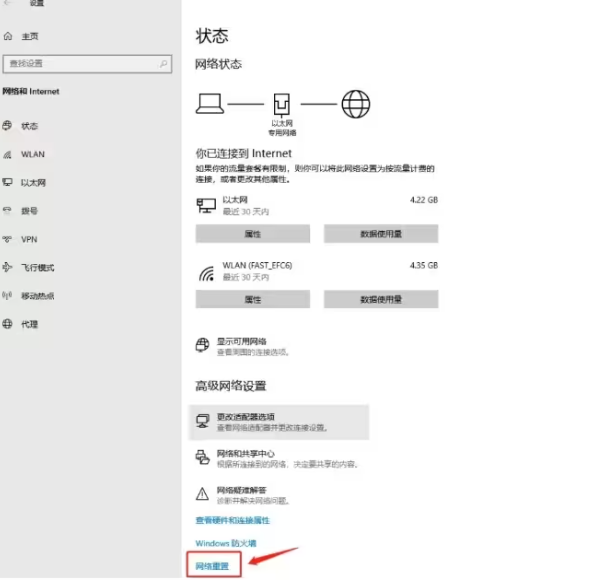Select the 移动热点 hotspot icon
This screenshot has height=582, width=600.
7,295
